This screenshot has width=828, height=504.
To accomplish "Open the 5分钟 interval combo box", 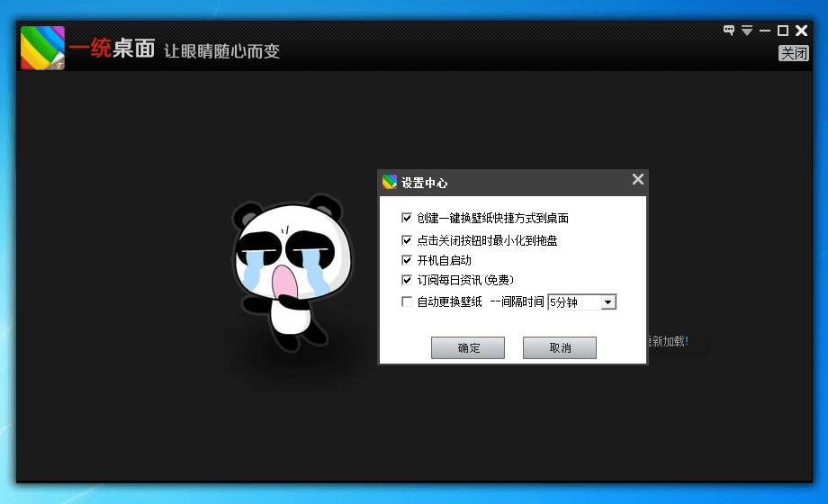I will pos(582,302).
